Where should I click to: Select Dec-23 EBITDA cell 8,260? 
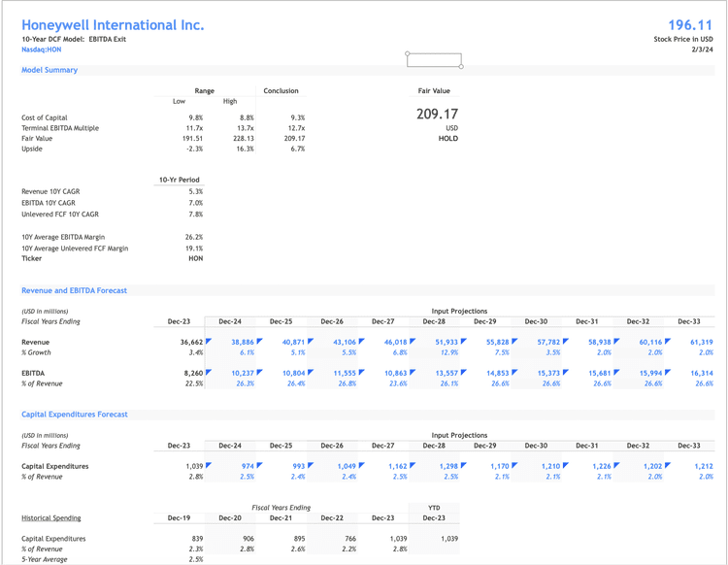tap(193, 373)
